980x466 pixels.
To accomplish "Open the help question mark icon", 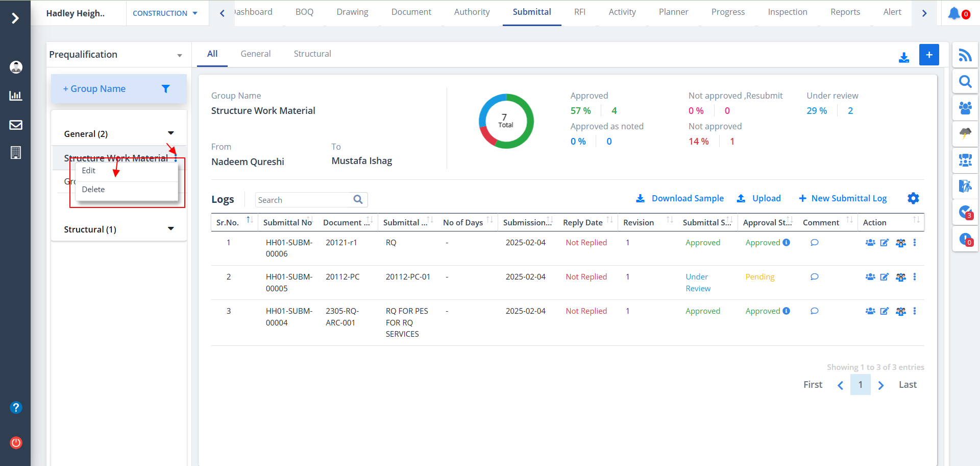I will [16, 407].
